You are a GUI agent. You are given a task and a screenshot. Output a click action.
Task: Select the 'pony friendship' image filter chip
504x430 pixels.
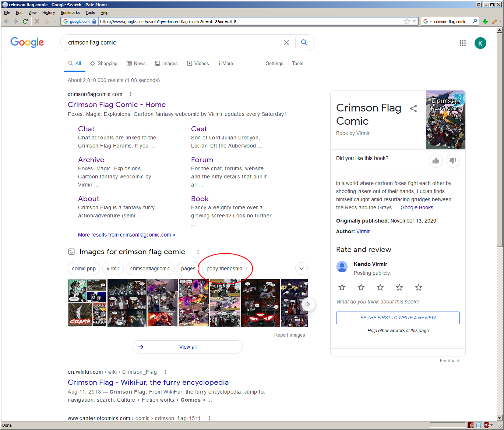point(224,269)
